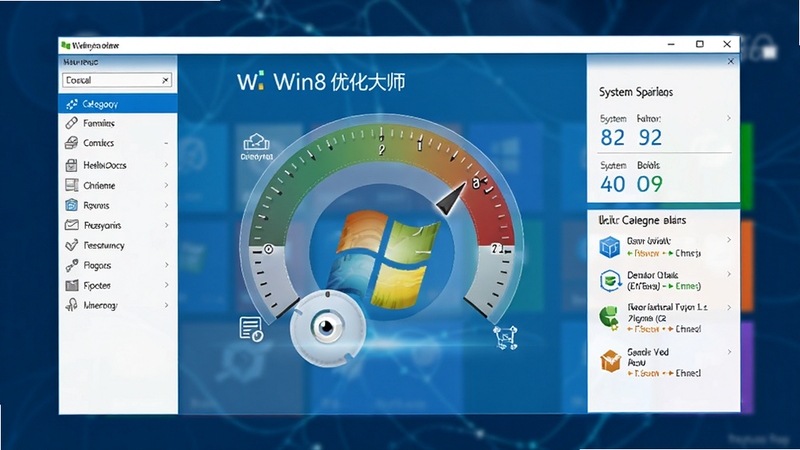Expand the HelialOocrs row chevron

pos(166,165)
